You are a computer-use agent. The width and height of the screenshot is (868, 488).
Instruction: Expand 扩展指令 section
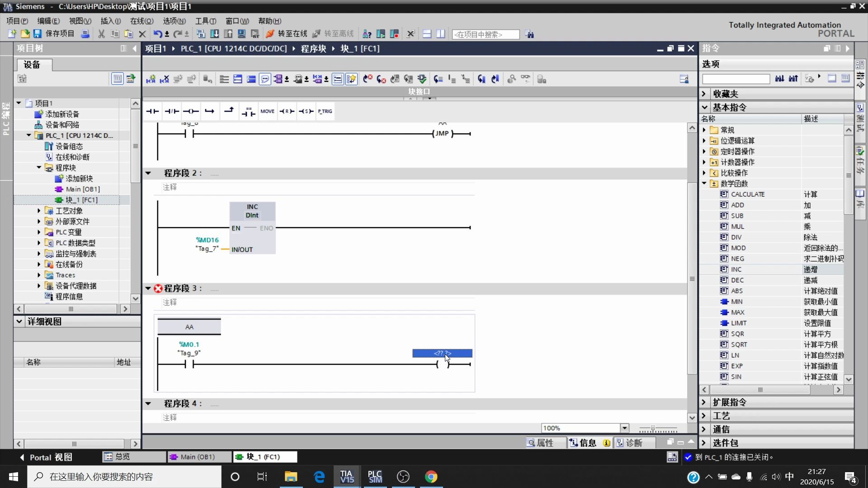704,402
